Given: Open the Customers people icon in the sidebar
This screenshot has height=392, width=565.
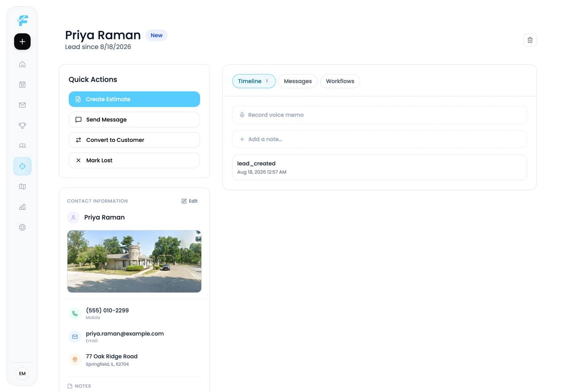Looking at the screenshot, I should 22,146.
